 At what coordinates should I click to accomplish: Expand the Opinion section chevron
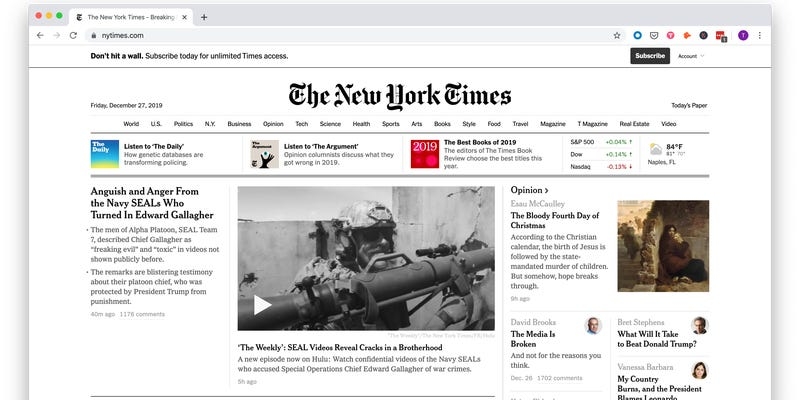coord(546,190)
